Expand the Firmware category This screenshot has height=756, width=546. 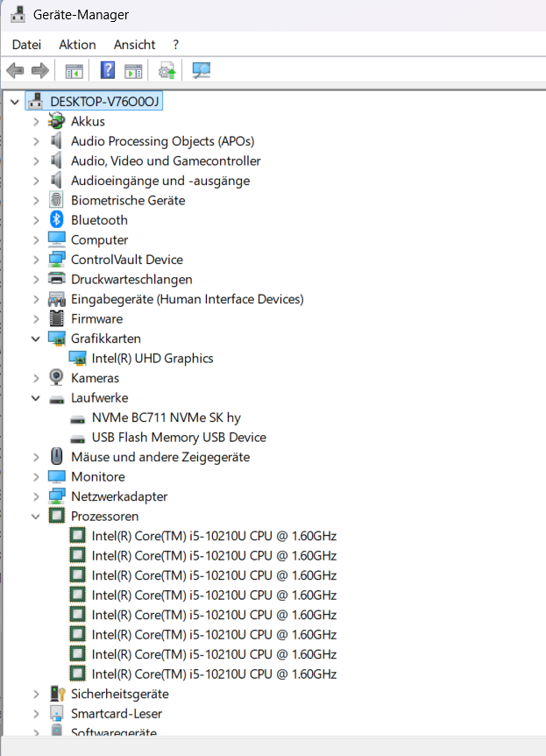click(36, 318)
